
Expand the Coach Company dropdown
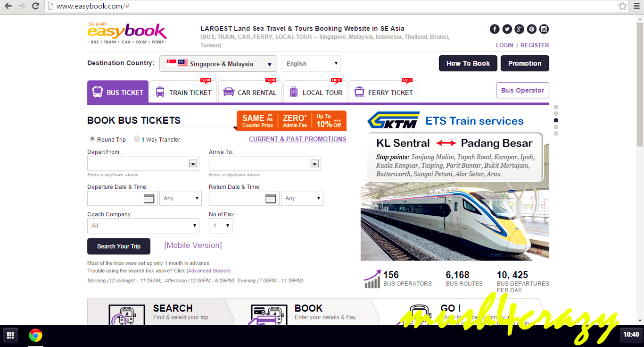click(x=143, y=226)
